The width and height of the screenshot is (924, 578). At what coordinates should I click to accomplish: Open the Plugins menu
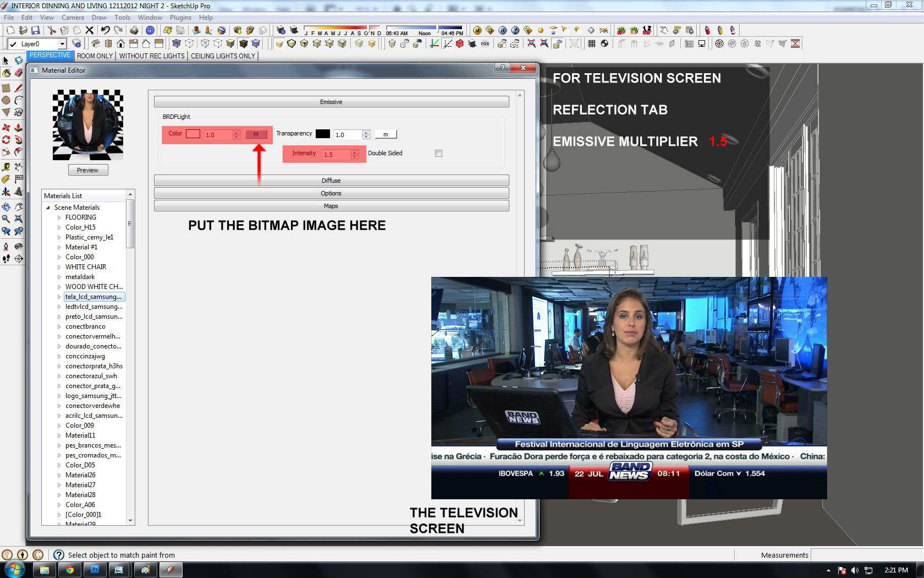pyautogui.click(x=180, y=18)
